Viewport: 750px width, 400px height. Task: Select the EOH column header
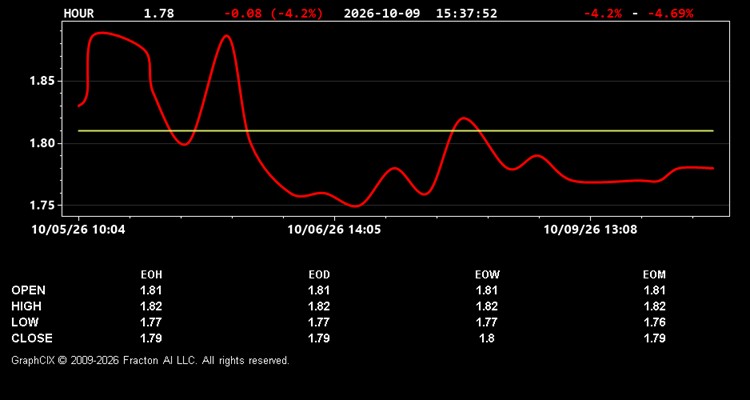[x=151, y=275]
